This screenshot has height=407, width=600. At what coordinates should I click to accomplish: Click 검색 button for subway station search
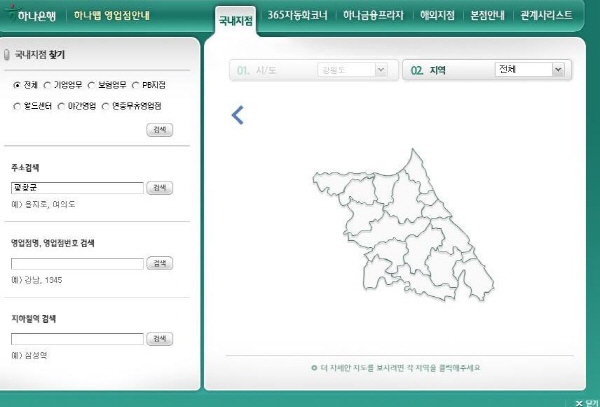pyautogui.click(x=159, y=338)
